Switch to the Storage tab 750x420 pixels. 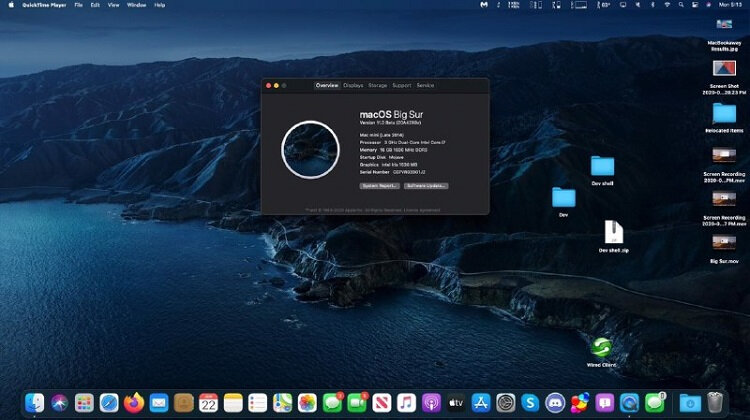coord(377,85)
